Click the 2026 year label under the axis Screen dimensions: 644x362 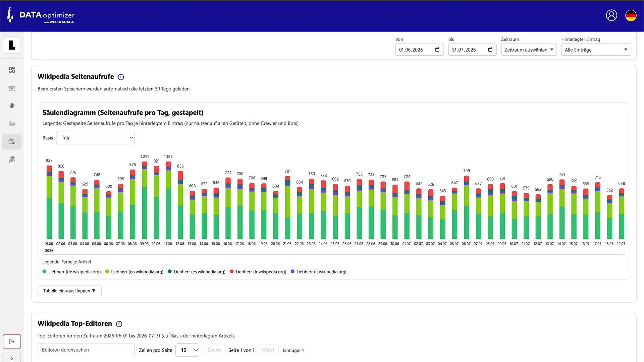pos(49,251)
